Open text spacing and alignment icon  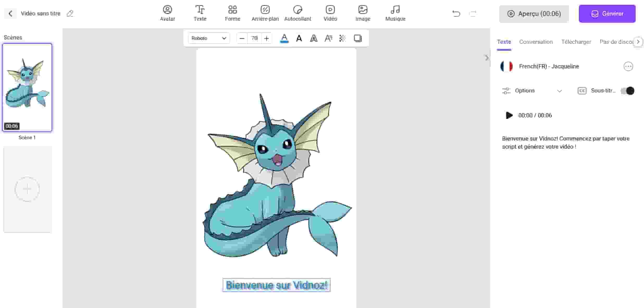(x=328, y=38)
